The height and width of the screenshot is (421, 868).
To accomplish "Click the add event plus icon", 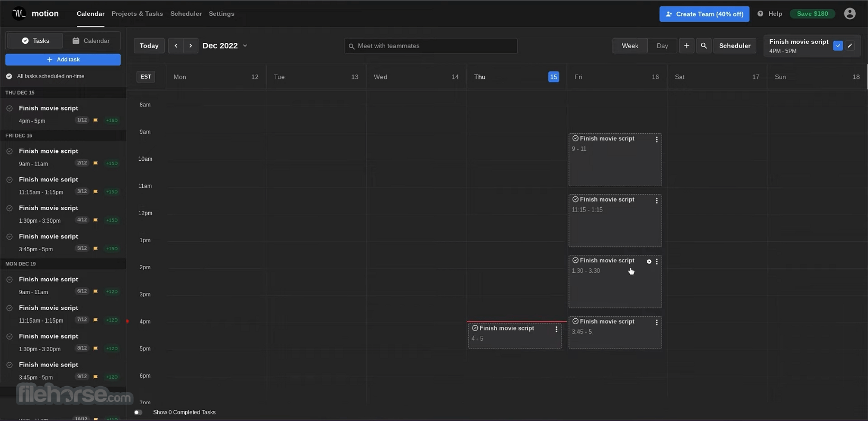I will 686,46.
